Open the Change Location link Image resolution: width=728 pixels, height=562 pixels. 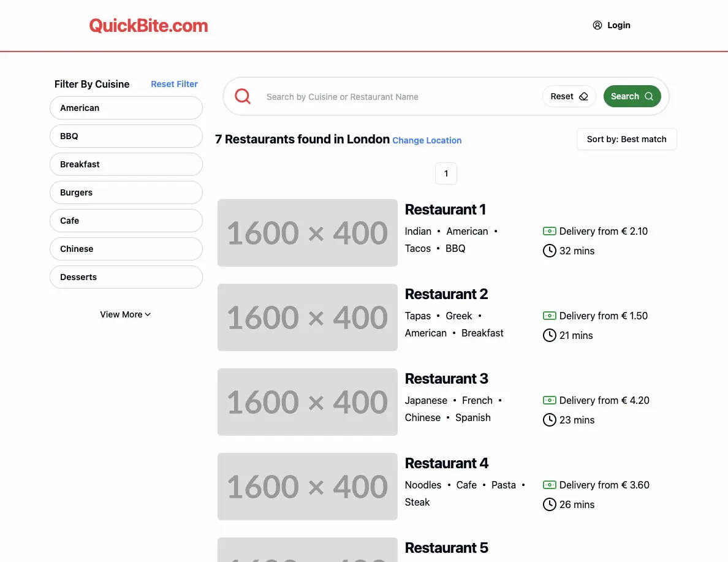(x=427, y=140)
